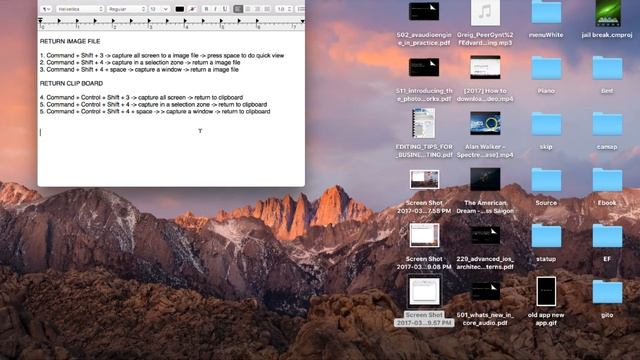Select folder right of the Piano folder
The width and height of the screenshot is (640, 360).
click(x=607, y=76)
